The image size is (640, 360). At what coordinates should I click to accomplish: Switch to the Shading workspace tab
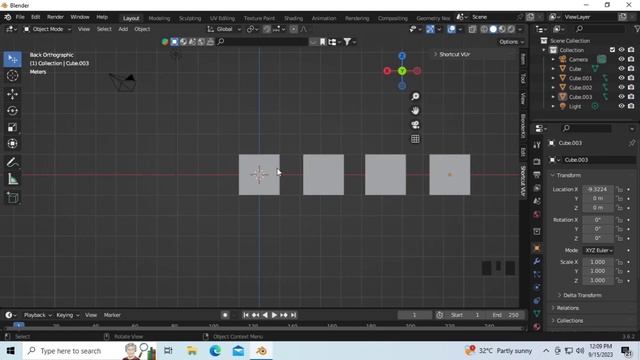[x=293, y=18]
